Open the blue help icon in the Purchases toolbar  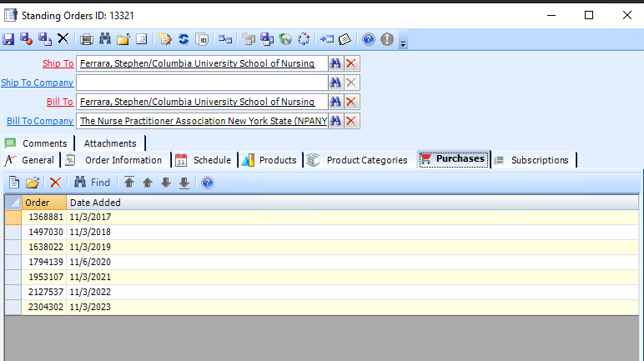click(208, 183)
